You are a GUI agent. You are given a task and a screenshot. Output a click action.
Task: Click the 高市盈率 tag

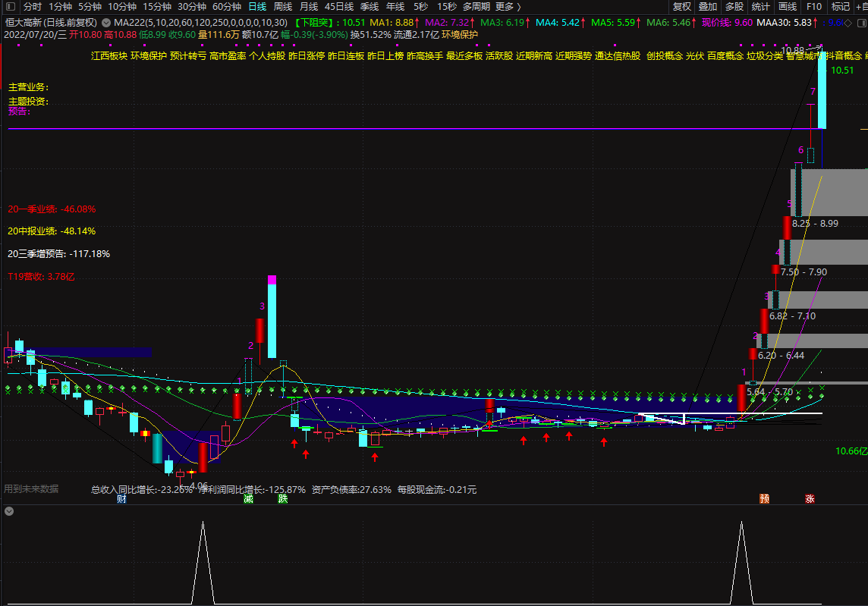click(x=228, y=56)
